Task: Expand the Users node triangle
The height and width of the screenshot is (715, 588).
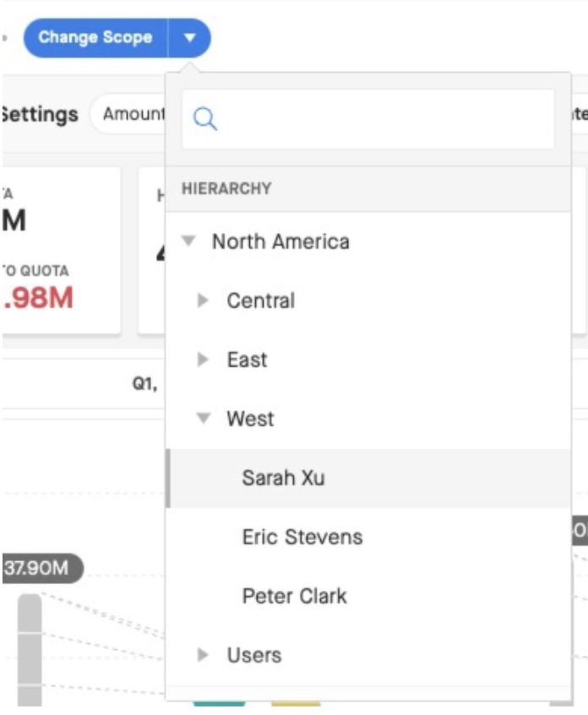Action: [203, 655]
